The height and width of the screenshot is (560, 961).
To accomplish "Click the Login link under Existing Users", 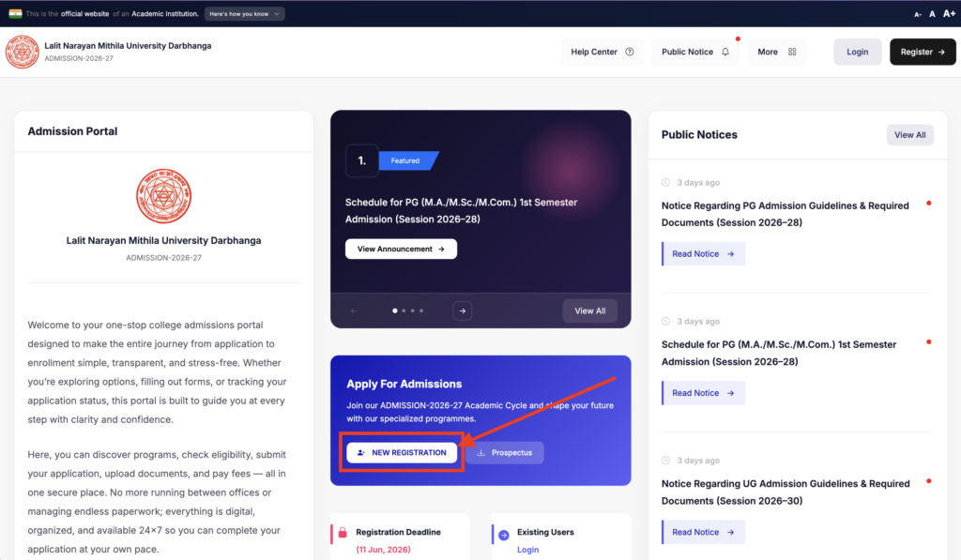I will pyautogui.click(x=527, y=550).
